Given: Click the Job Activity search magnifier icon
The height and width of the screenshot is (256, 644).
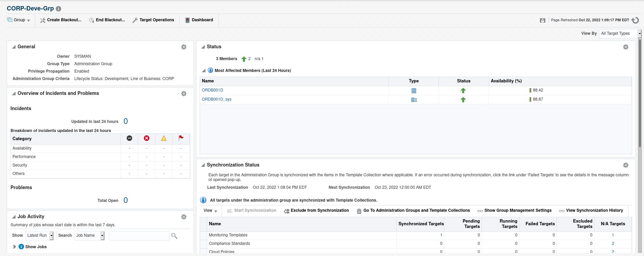Looking at the screenshot, I should [174, 236].
